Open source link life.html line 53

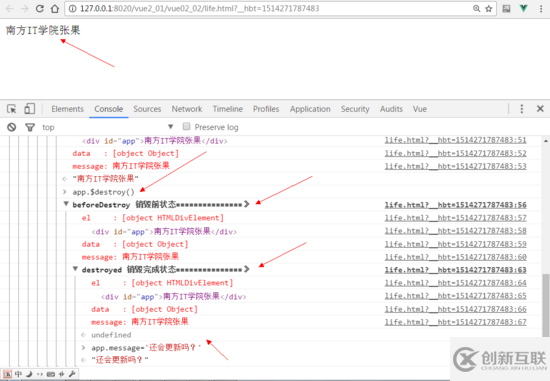[x=455, y=166]
